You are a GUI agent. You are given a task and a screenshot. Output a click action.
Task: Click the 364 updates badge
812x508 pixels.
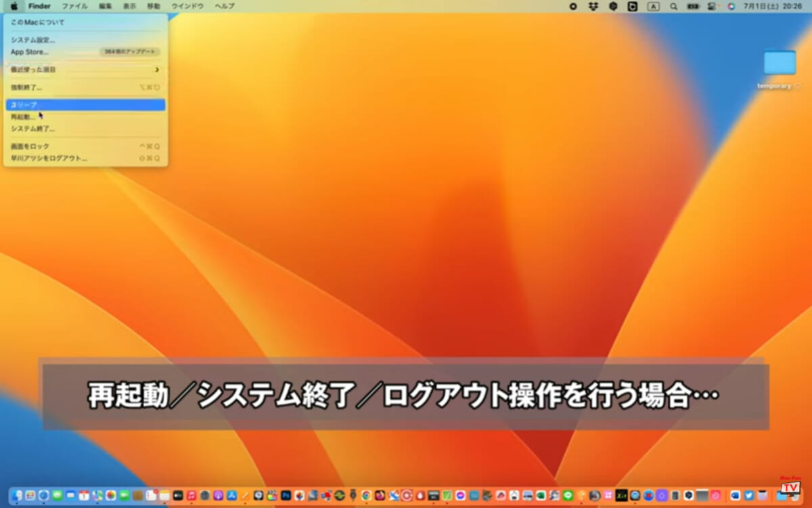(129, 51)
